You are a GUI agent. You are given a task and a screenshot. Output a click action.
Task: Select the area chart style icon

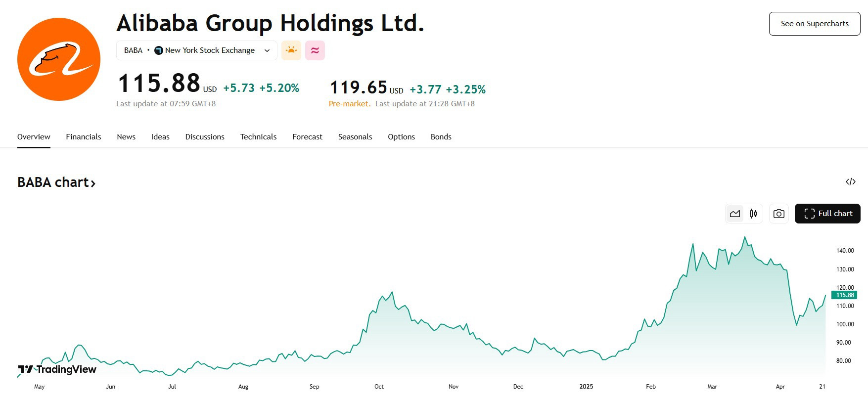(x=735, y=214)
